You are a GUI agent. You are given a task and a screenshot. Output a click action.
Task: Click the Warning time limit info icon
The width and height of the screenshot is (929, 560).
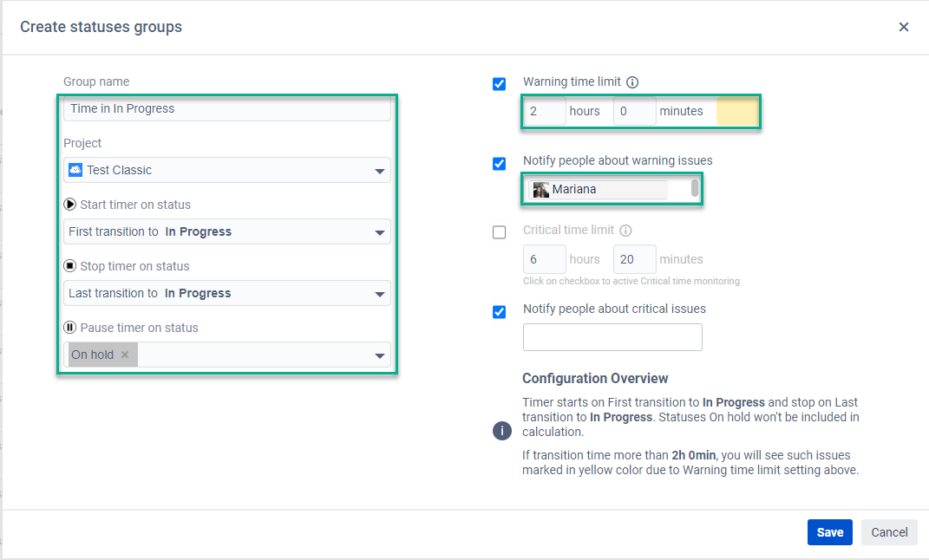coord(632,82)
